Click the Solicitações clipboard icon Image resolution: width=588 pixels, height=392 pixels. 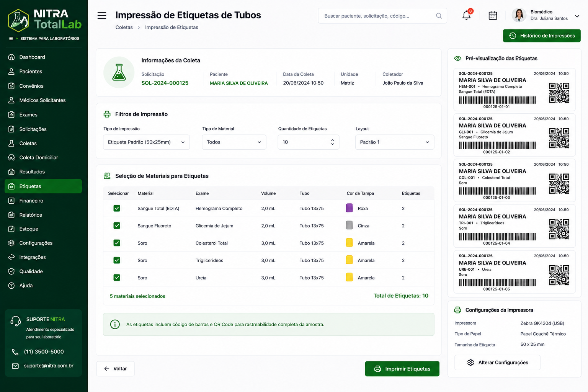pos(11,129)
